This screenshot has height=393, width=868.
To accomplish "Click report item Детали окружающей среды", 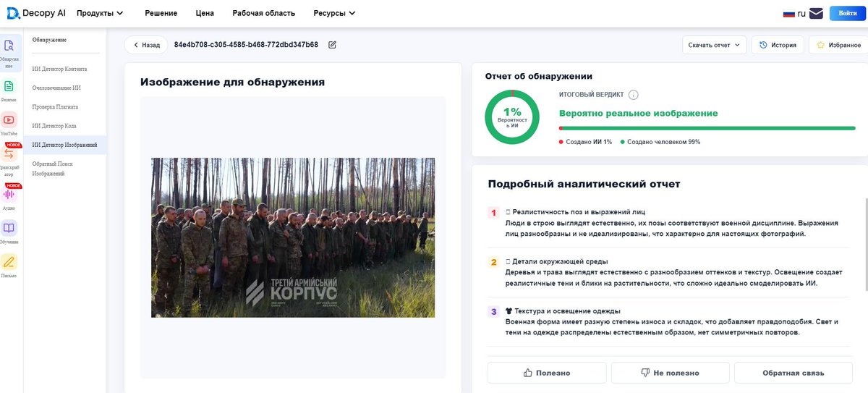I will [556, 261].
